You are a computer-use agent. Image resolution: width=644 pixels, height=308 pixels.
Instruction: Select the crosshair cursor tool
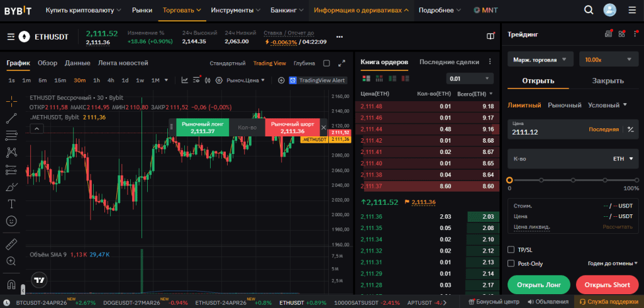(x=11, y=100)
